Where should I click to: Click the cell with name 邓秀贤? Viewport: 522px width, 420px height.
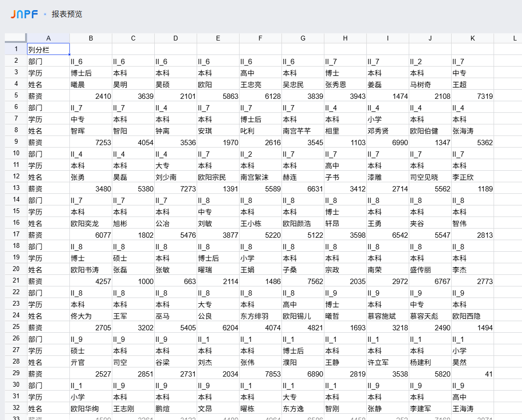pyautogui.click(x=388, y=131)
